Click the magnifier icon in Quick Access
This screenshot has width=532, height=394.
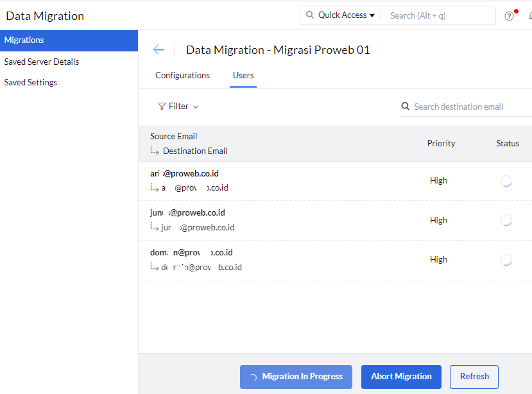click(310, 15)
